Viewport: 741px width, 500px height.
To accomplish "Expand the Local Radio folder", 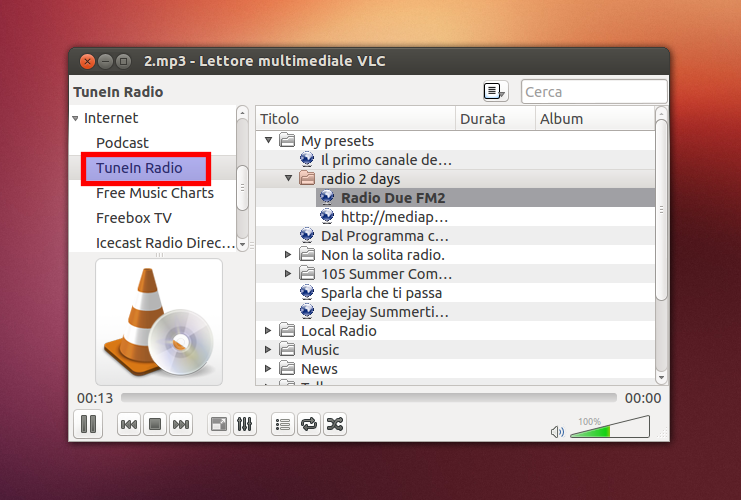I will (268, 331).
